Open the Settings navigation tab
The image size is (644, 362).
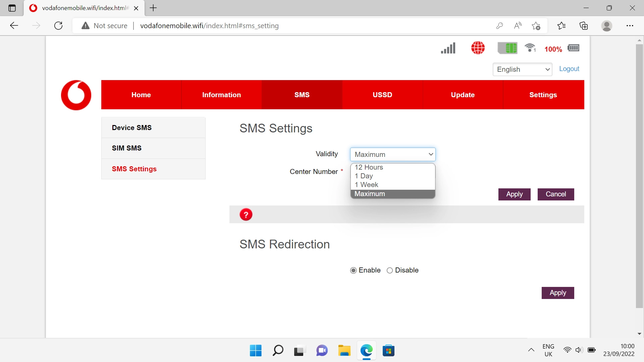(x=543, y=95)
